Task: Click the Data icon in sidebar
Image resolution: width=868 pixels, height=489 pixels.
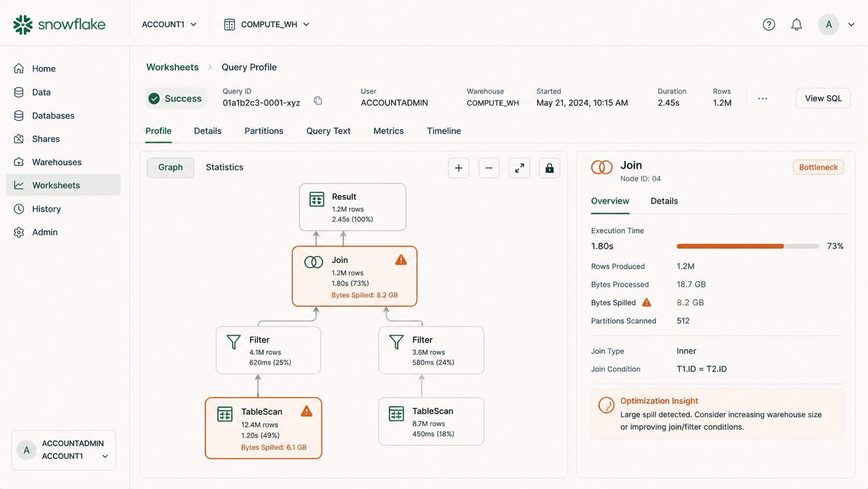Action: pyautogui.click(x=19, y=92)
